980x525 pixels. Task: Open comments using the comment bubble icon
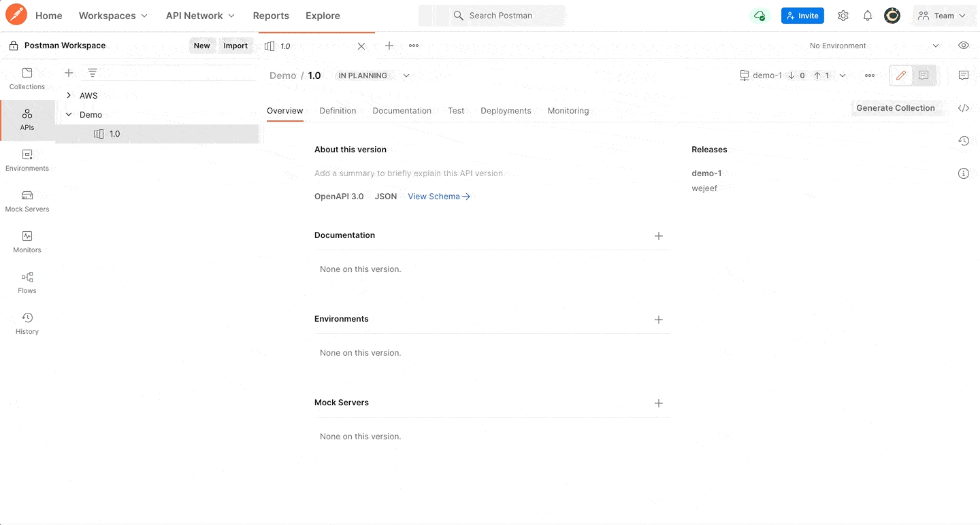tap(964, 75)
